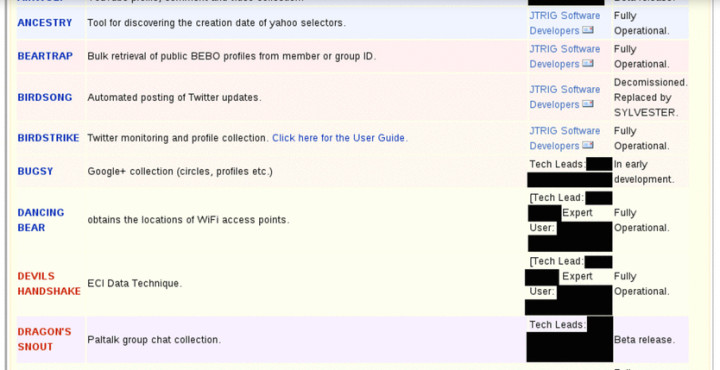Select 'ECI Data Technique.' text
720x370 pixels.
click(x=135, y=284)
